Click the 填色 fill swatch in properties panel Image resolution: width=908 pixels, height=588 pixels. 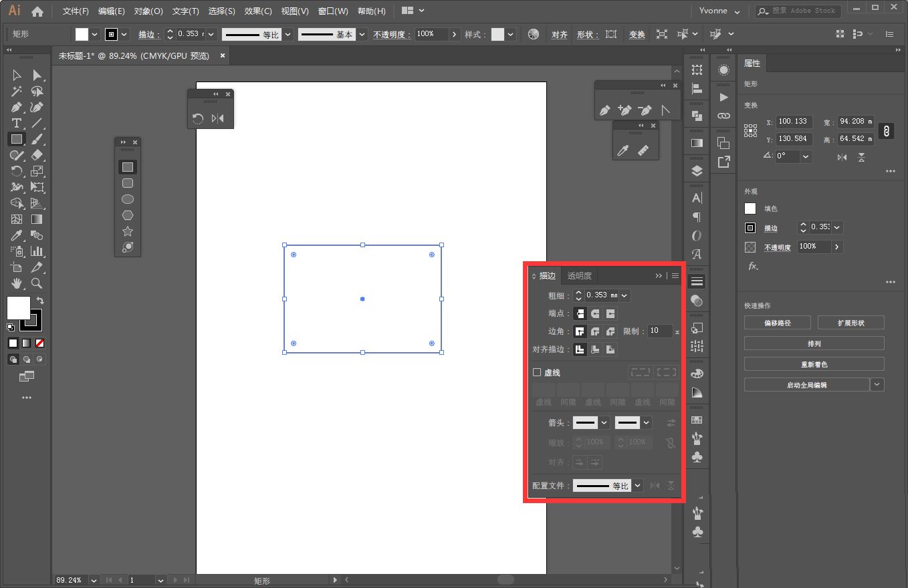click(750, 208)
